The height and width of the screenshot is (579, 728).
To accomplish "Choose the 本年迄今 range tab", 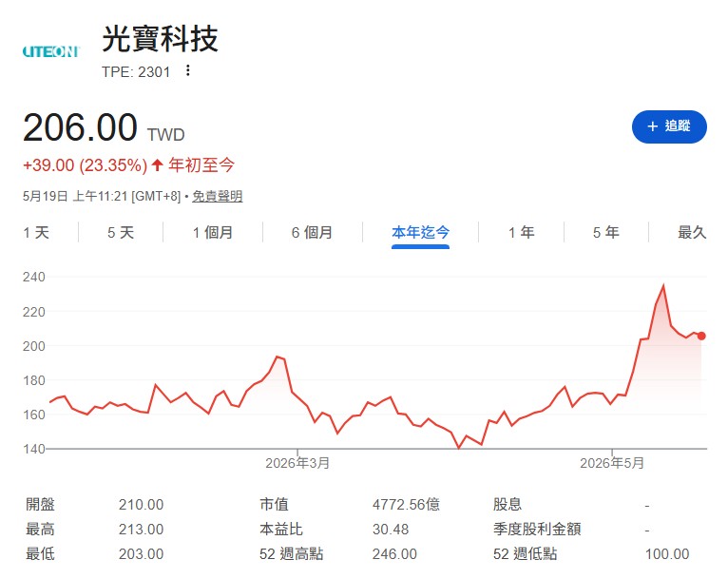I will pyautogui.click(x=420, y=232).
